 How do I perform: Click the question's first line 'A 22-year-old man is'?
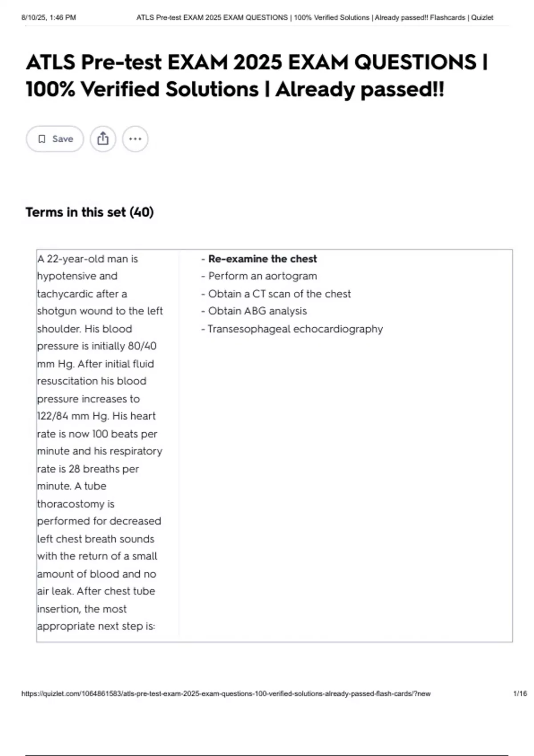tap(88, 259)
